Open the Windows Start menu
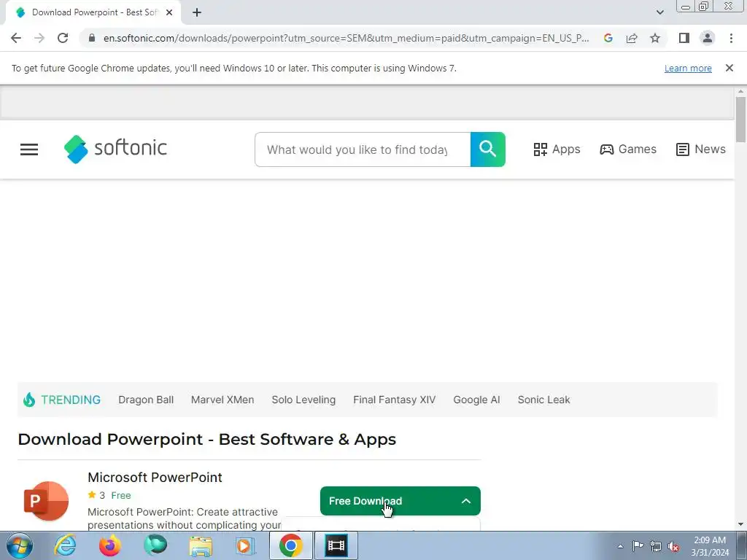The height and width of the screenshot is (560, 747). [19, 545]
